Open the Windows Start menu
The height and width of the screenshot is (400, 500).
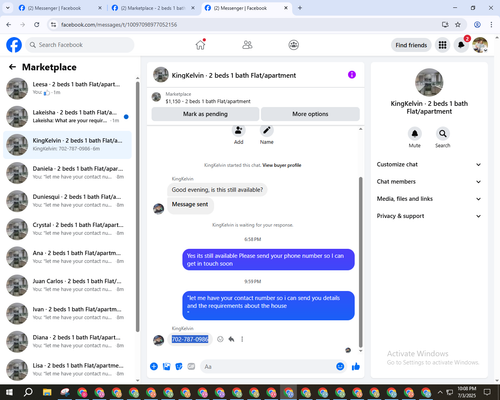click(x=9, y=392)
